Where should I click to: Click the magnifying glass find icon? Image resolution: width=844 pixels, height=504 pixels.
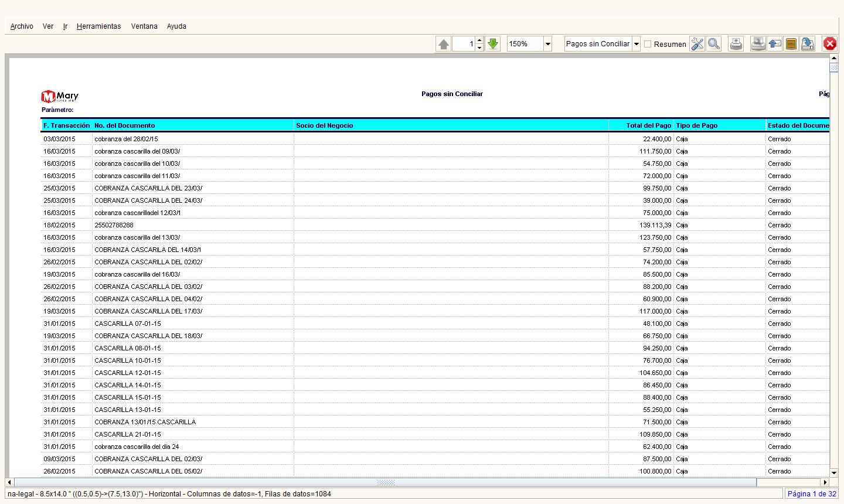click(713, 44)
